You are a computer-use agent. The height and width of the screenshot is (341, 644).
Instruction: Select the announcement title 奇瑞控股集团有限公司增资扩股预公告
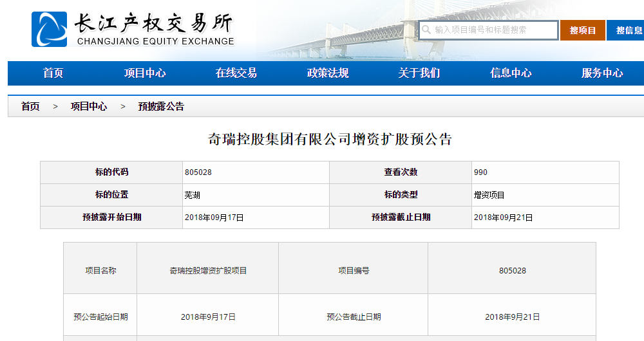click(x=330, y=139)
